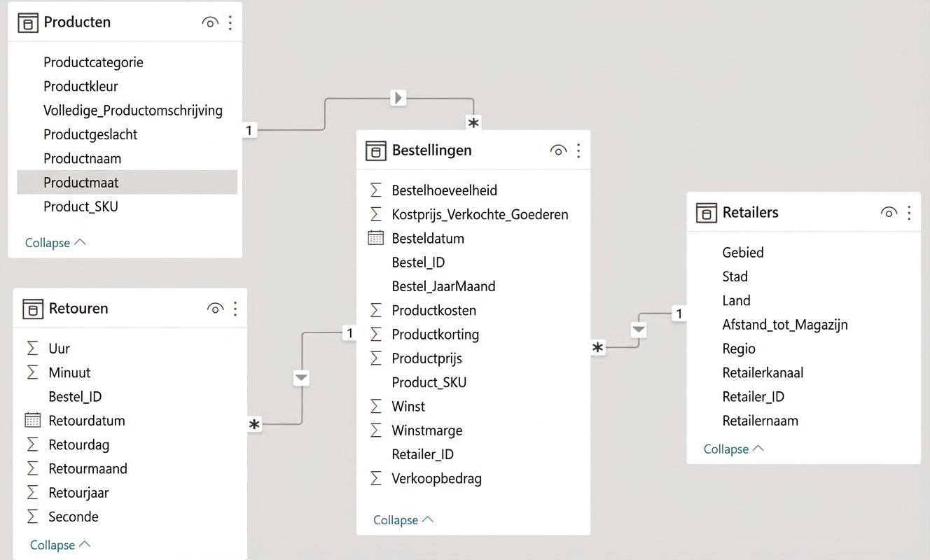Viewport: 930px width, 560px height.
Task: Click the table icon in the Producten header
Action: click(27, 22)
